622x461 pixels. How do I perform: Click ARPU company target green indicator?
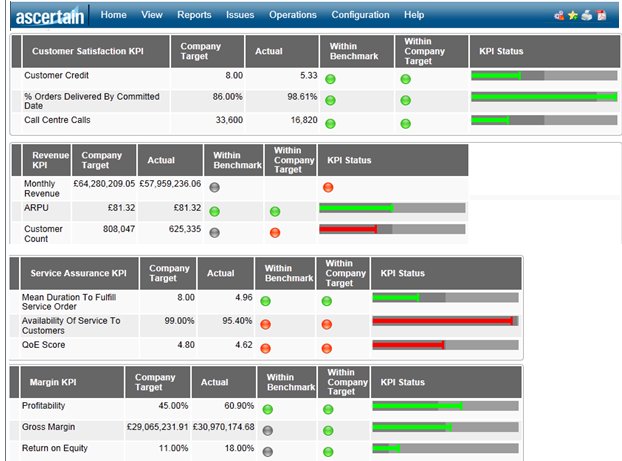coord(275,211)
